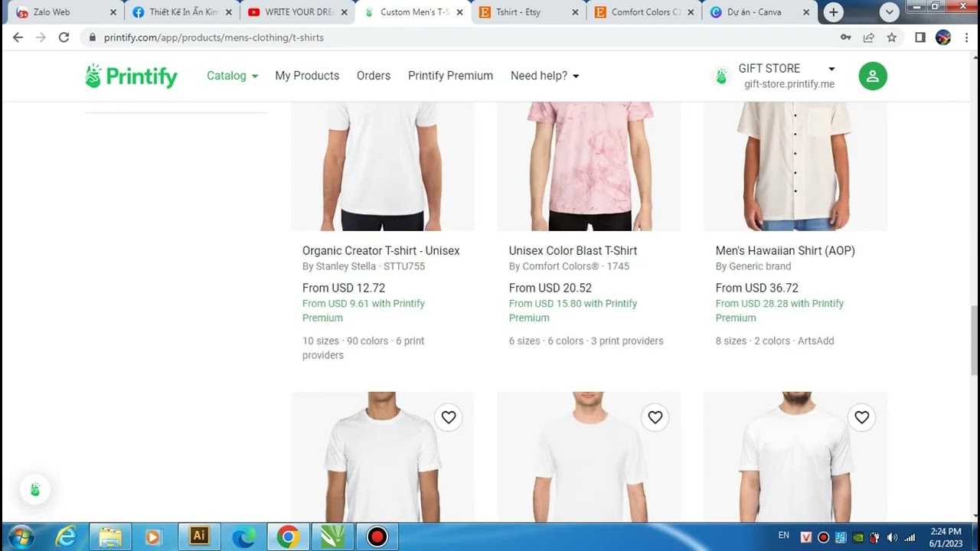Click text "8 sizes · 2 colors · ArtsAdd"
This screenshot has width=980, height=551.
tap(775, 341)
